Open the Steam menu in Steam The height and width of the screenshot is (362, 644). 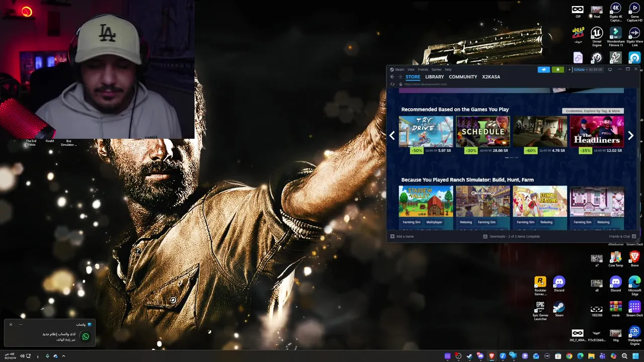pyautogui.click(x=399, y=69)
